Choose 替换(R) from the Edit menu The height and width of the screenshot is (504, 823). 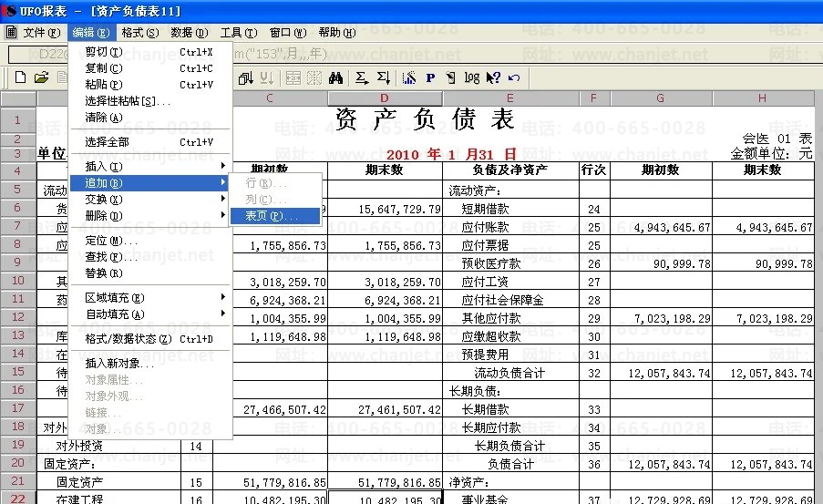click(x=150, y=273)
